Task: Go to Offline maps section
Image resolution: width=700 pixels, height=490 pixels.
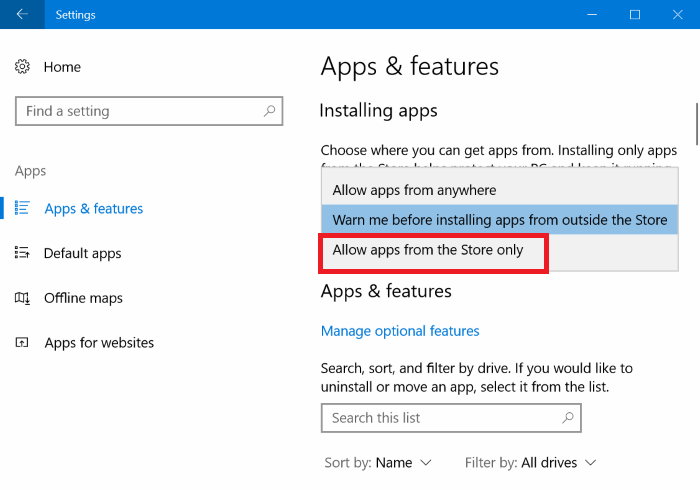Action: click(83, 298)
